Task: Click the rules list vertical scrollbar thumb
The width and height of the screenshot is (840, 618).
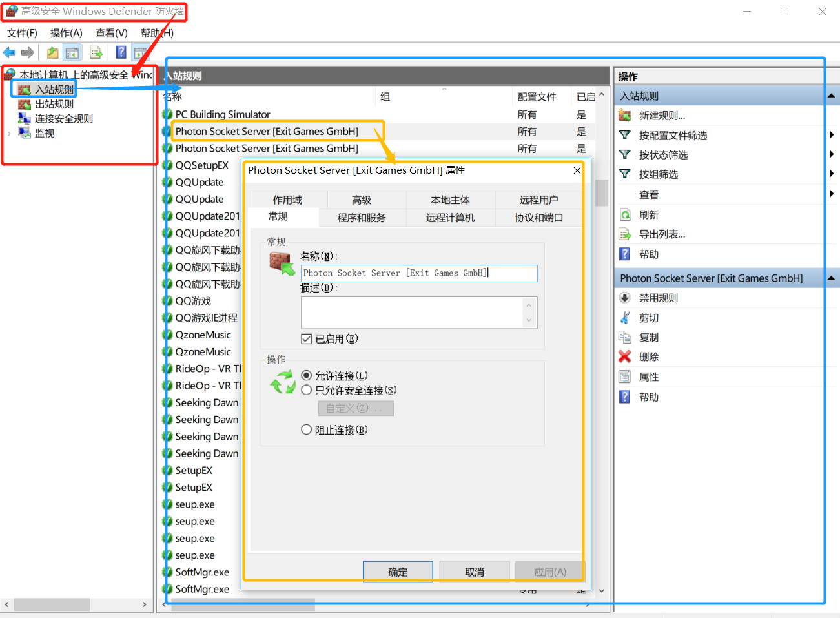Action: (x=602, y=192)
